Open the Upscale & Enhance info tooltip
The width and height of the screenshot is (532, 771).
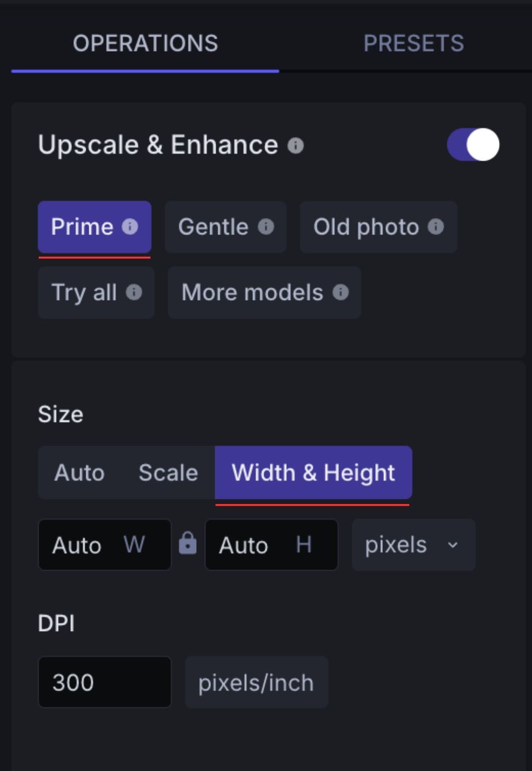pos(296,146)
